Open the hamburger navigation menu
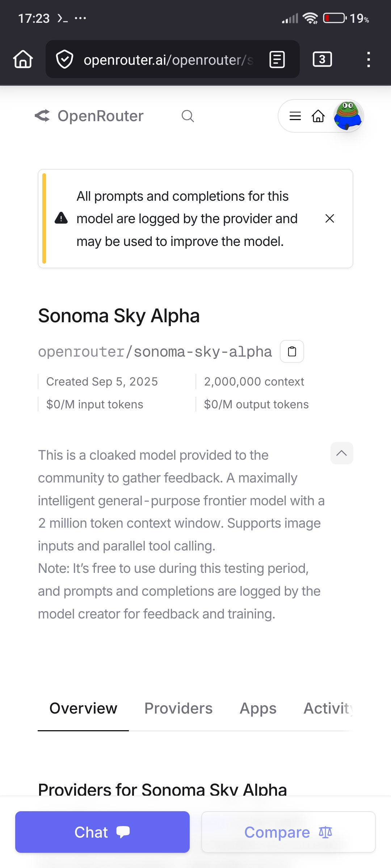 click(x=295, y=116)
